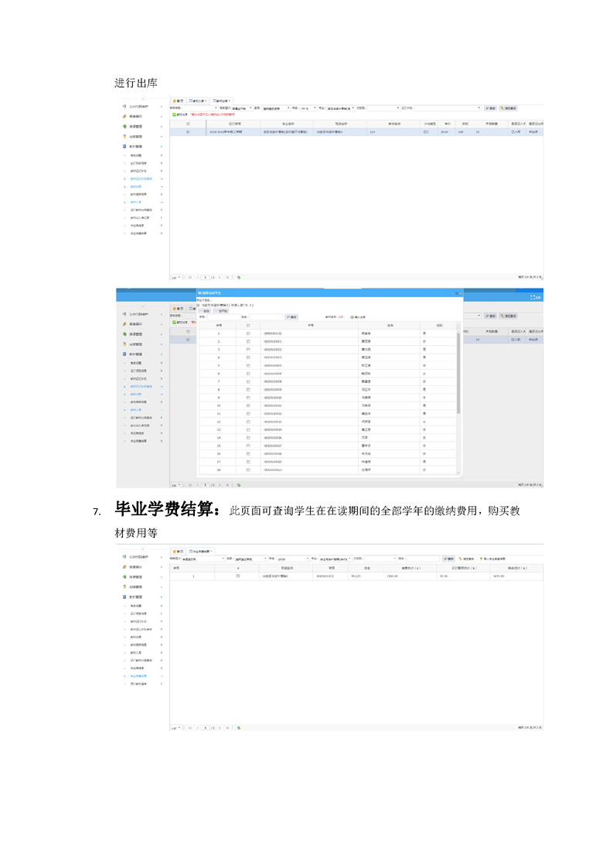Click the last-page arrow in the 出库 screenshot pager

227,277
